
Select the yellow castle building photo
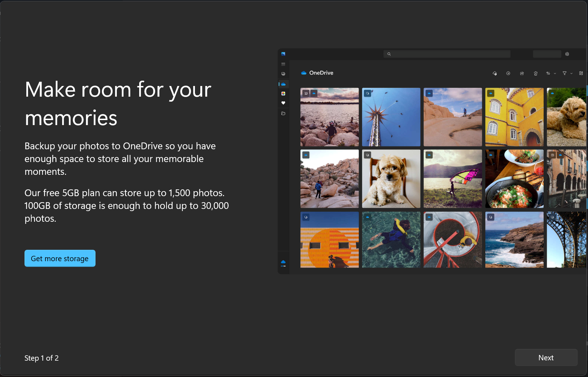tap(514, 117)
